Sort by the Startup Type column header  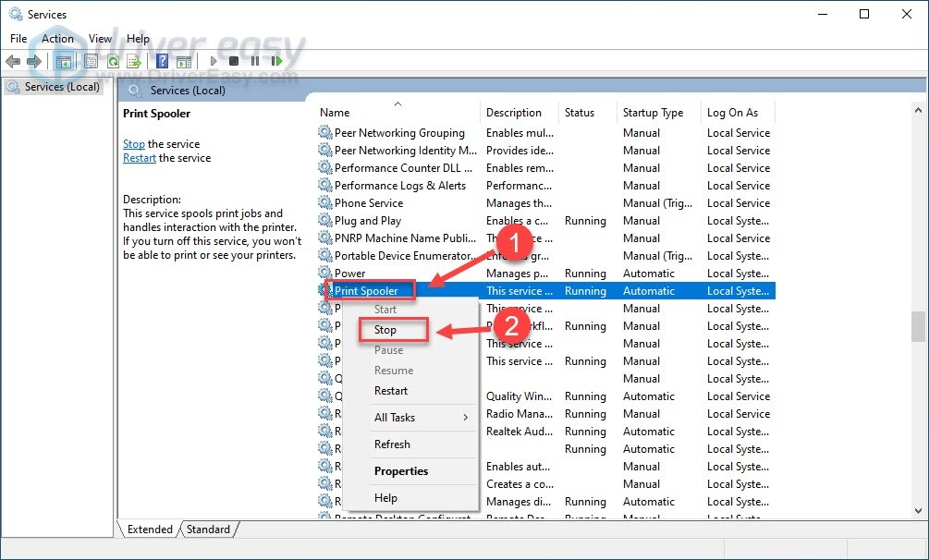(x=653, y=113)
